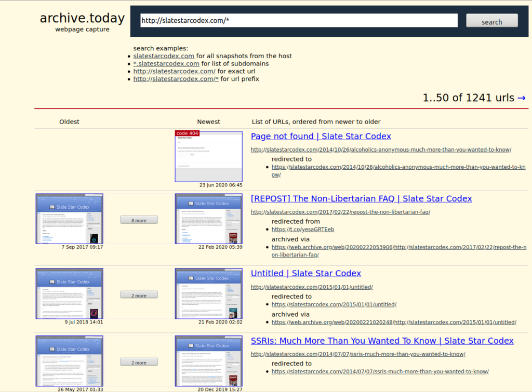Open 'SSRIs: Much More Than You Wanted' title
Screen dimensions: 532x392
point(382,341)
